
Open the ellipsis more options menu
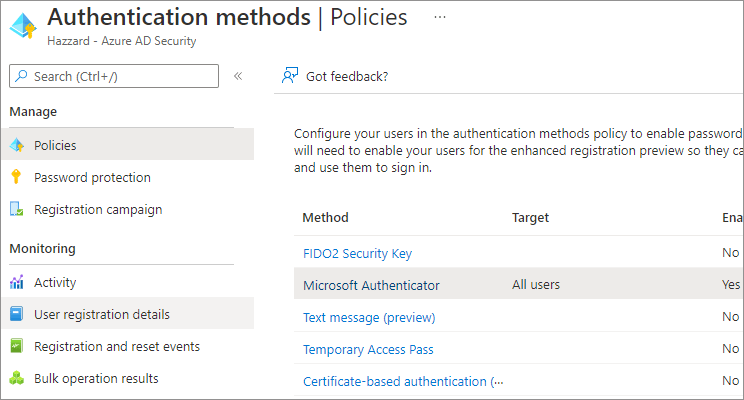440,17
